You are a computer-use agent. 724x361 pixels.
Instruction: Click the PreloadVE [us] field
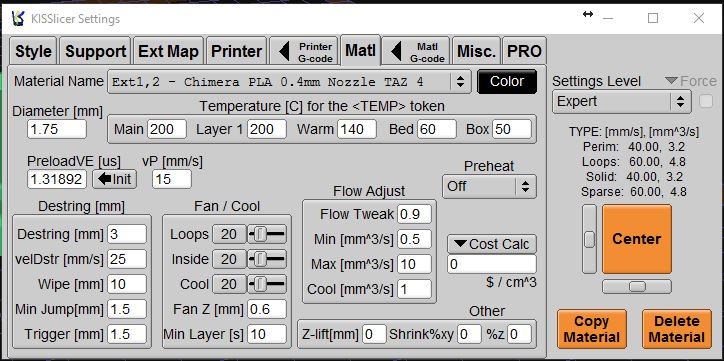pos(57,179)
